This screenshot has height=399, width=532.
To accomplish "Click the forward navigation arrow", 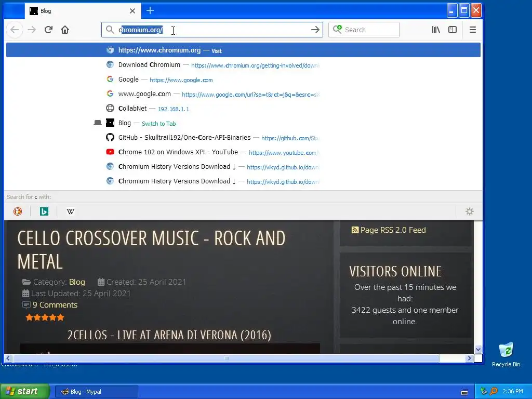I will tap(32, 30).
